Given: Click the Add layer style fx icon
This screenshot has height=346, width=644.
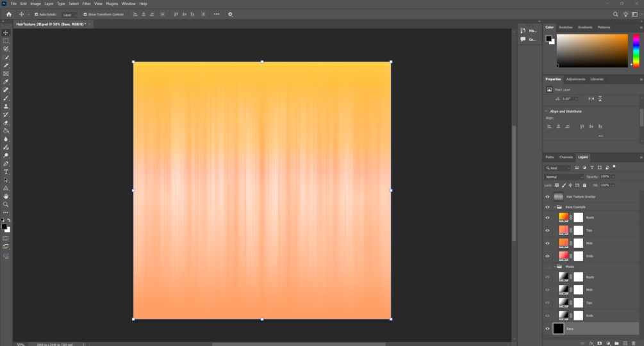Looking at the screenshot, I should [591, 343].
